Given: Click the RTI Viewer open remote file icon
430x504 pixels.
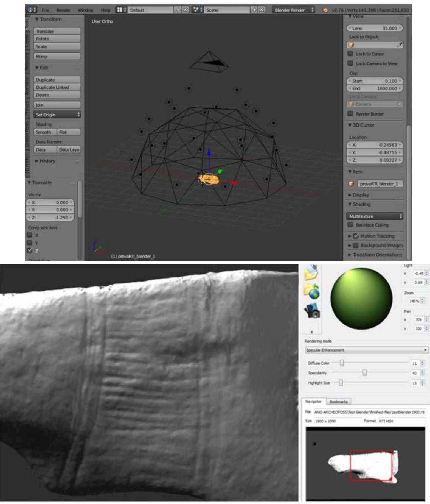Looking at the screenshot, I should point(312,291).
